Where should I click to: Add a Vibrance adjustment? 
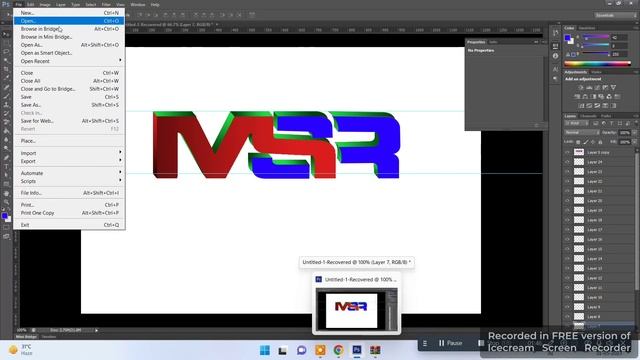coord(613,87)
